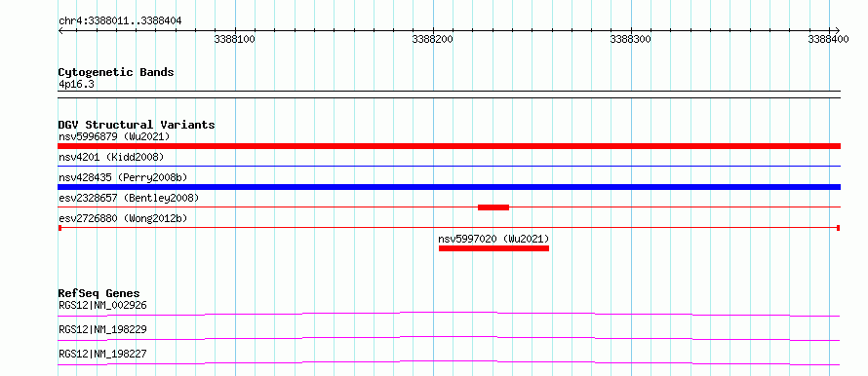Click the right end cap of esv2726880

click(839, 228)
